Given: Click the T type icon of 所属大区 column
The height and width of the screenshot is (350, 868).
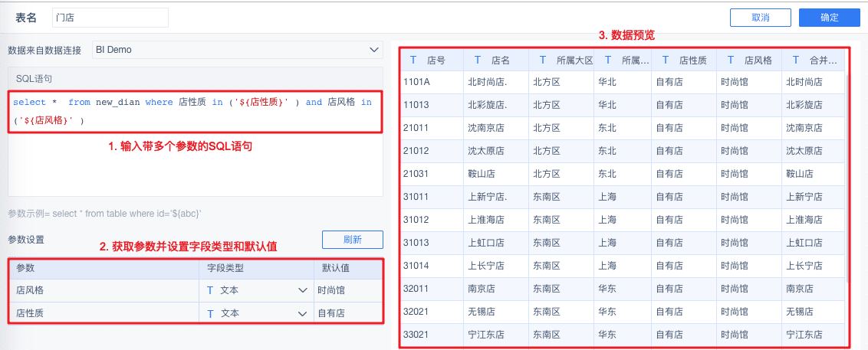Looking at the screenshot, I should tap(543, 60).
